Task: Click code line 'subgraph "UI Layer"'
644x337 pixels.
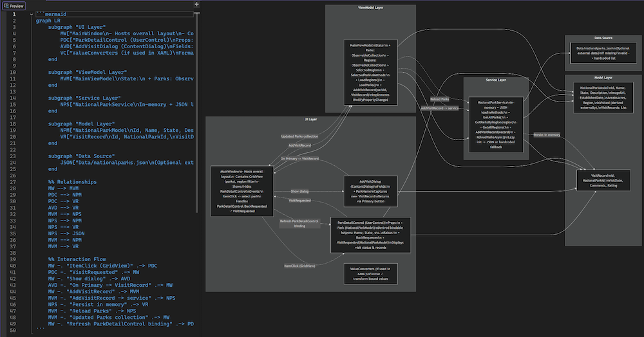Action: coord(77,27)
